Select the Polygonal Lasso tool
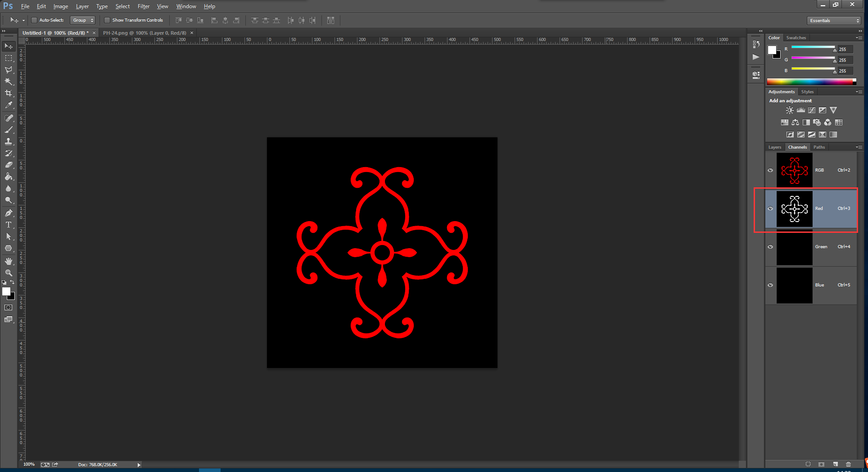 pyautogui.click(x=9, y=70)
